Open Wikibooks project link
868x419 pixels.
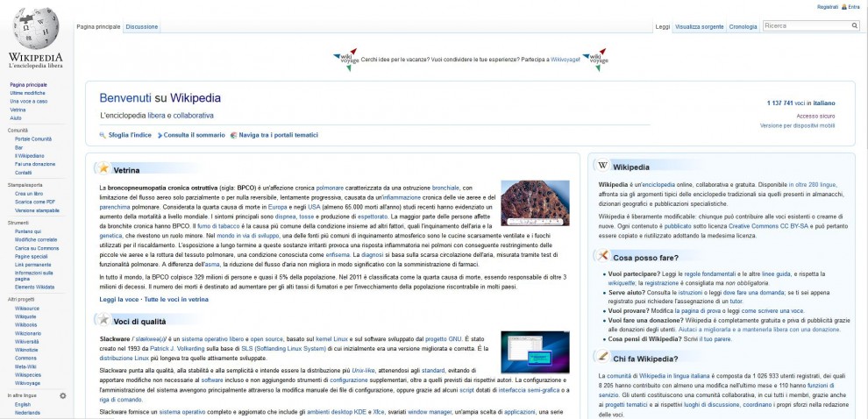point(26,325)
